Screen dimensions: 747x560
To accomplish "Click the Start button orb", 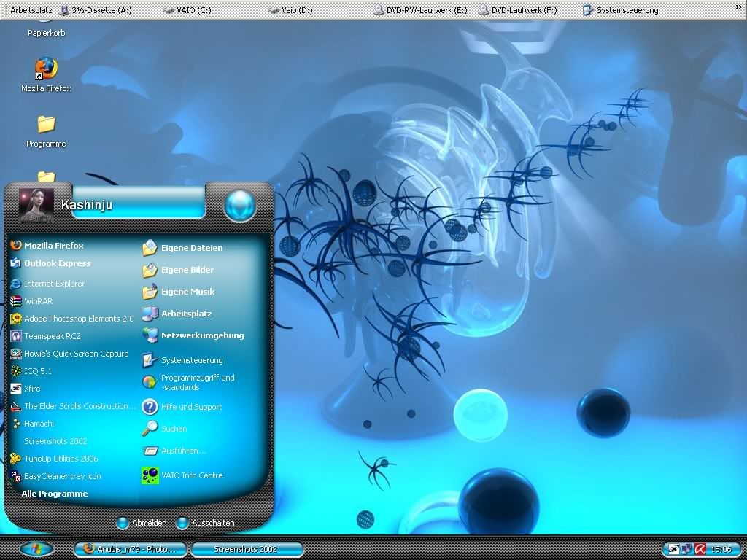I will tap(36, 549).
